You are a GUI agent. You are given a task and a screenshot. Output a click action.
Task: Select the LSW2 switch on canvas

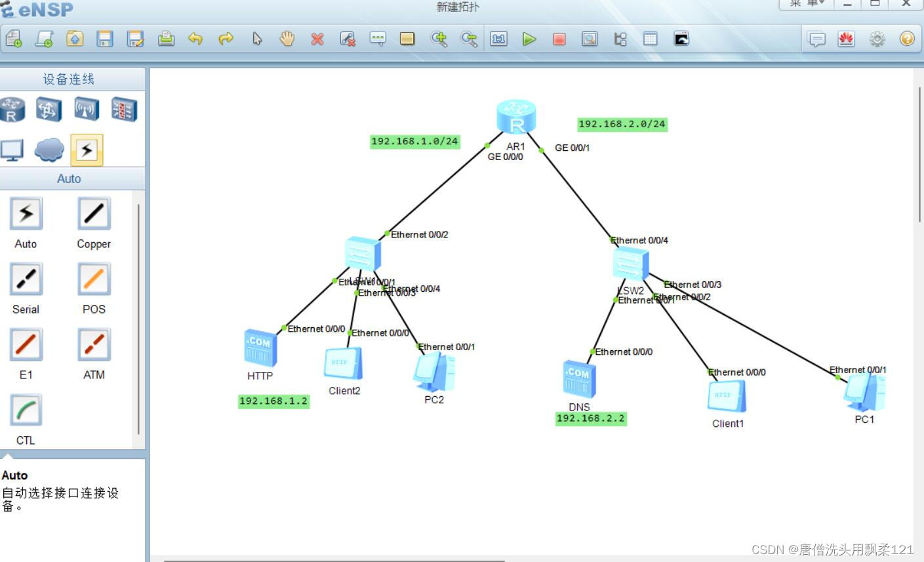click(631, 264)
